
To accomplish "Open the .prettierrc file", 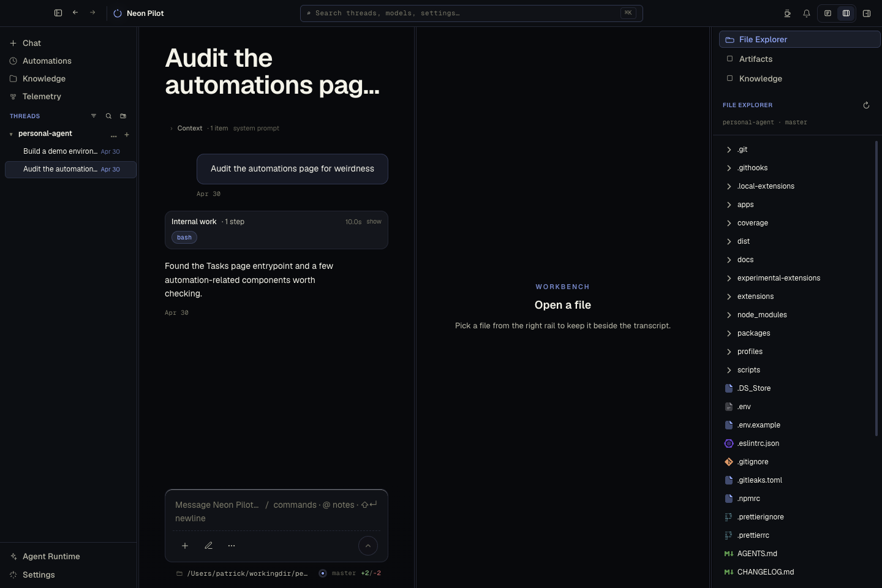I will click(796, 535).
